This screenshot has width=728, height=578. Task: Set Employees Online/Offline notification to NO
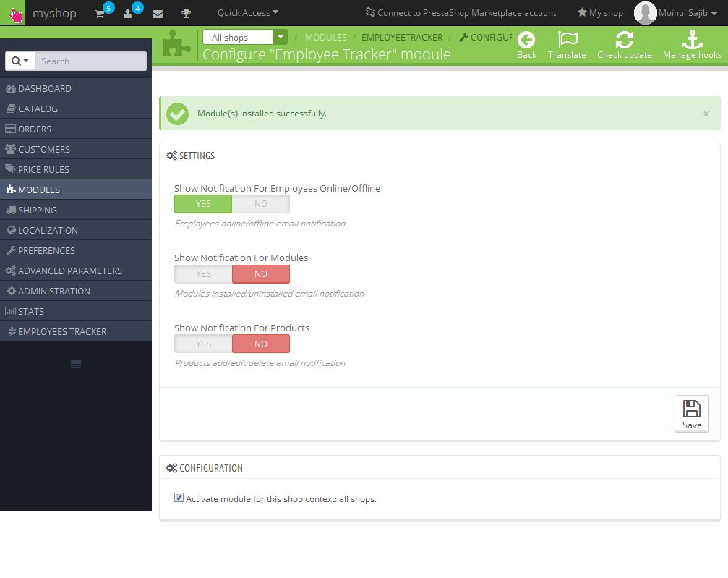pyautogui.click(x=261, y=204)
